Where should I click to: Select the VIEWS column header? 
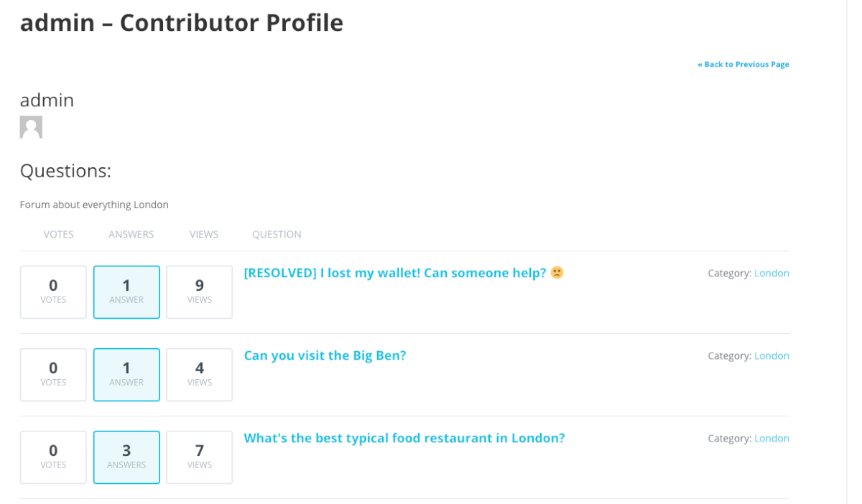point(204,235)
